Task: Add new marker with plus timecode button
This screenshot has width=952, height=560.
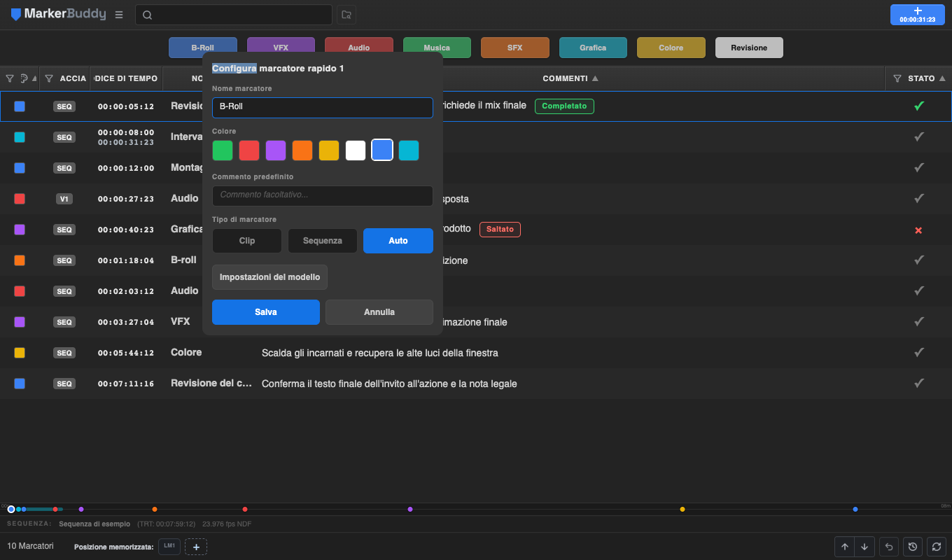Action: click(917, 15)
